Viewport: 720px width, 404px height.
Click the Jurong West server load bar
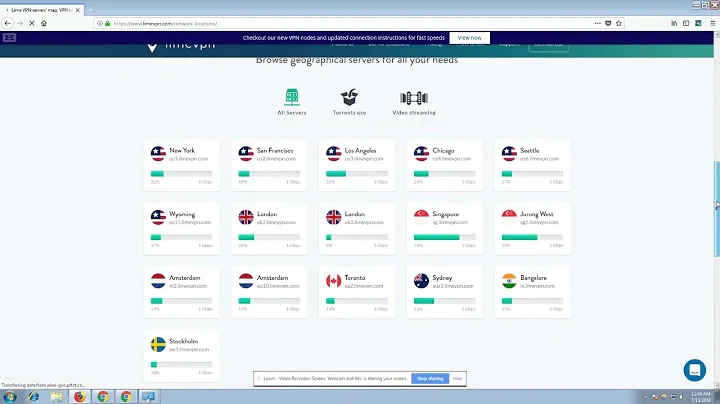pyautogui.click(x=532, y=237)
